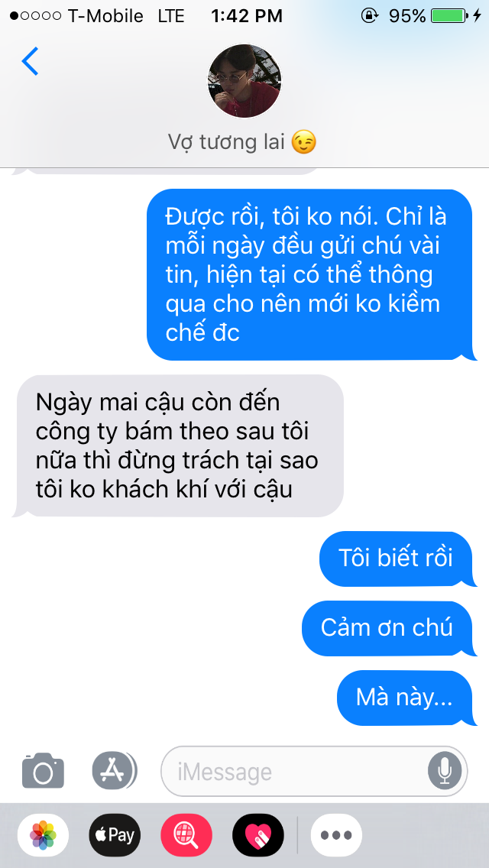Screen dimensions: 489x868
Task: Tap the gray 'Ngày mai cậu còn đến' message
Action: (178, 445)
